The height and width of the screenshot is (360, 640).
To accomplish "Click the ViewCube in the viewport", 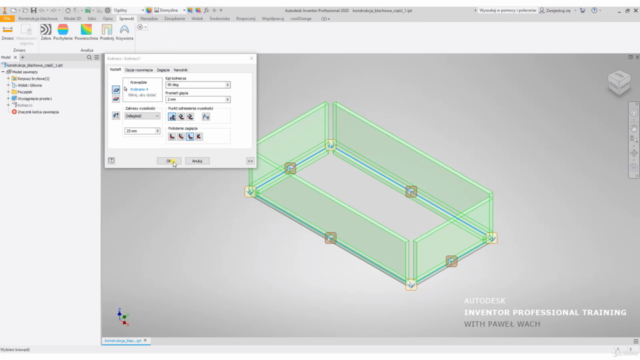I will point(619,82).
